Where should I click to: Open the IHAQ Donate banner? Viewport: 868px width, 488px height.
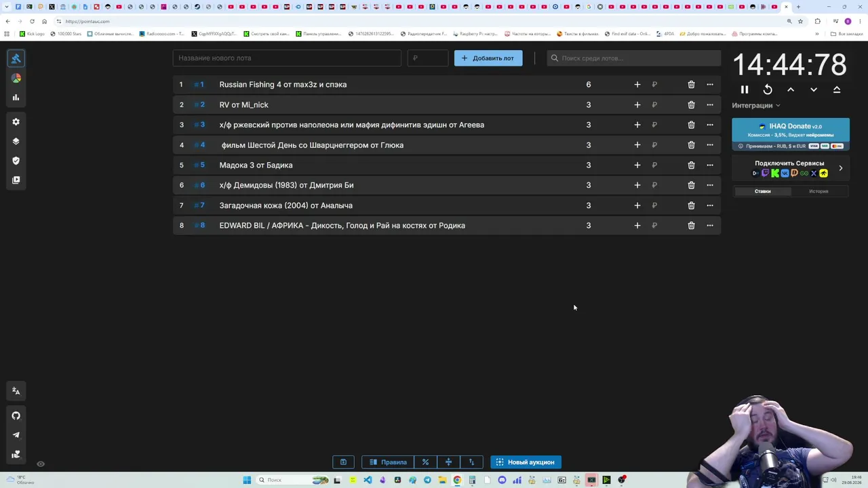click(791, 134)
